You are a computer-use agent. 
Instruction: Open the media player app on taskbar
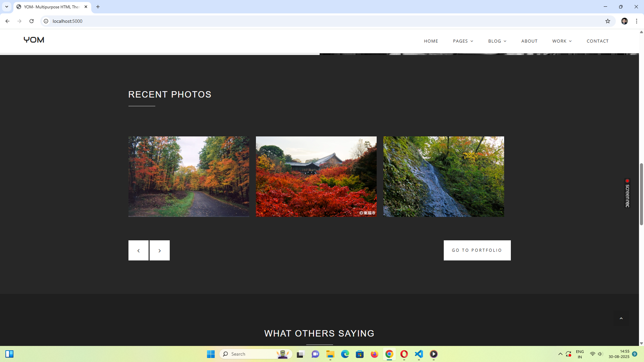click(433, 354)
